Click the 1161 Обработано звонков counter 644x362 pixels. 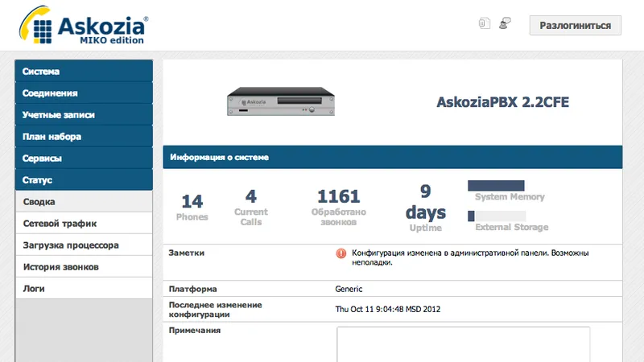point(338,208)
